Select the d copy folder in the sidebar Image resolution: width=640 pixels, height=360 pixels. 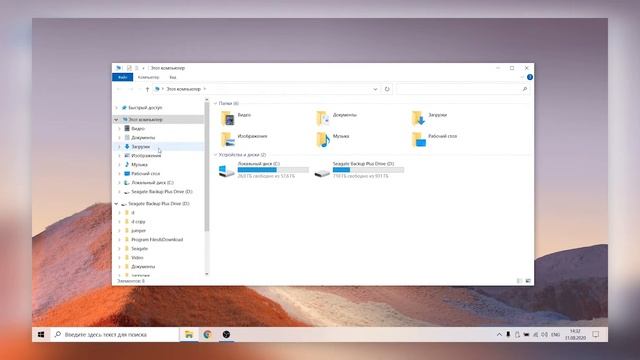[138, 222]
